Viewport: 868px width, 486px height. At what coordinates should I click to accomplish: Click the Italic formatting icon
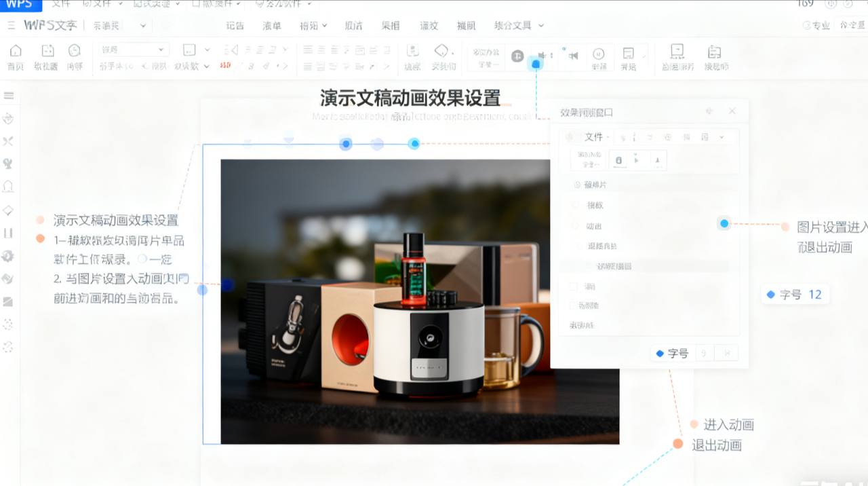[264, 65]
